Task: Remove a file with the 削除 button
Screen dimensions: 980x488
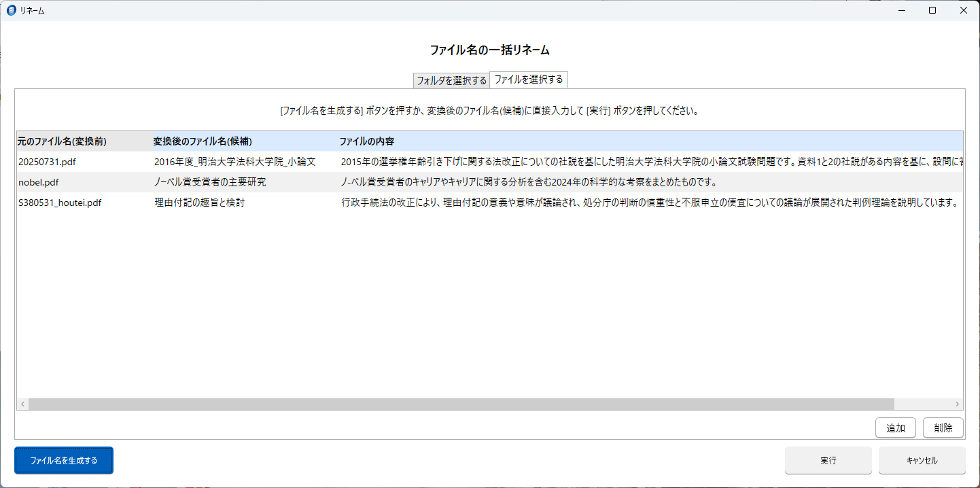Action: click(x=943, y=428)
